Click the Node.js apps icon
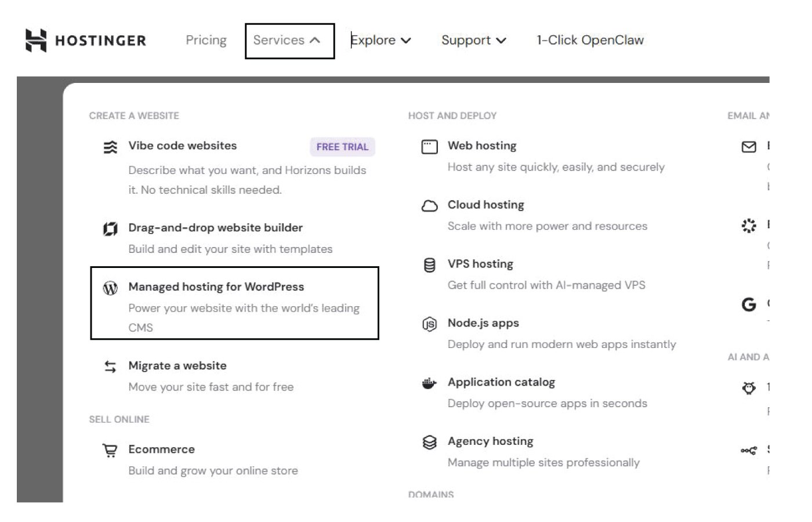The height and width of the screenshot is (522, 812). 429,324
